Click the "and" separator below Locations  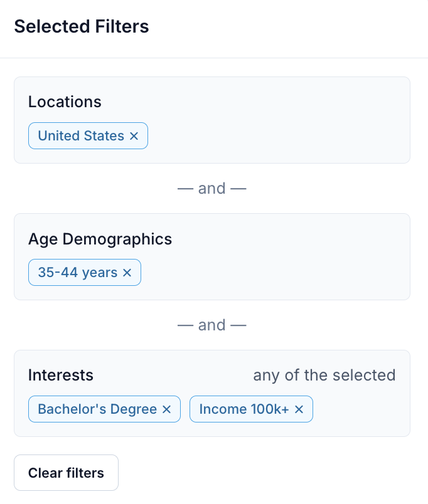click(211, 189)
